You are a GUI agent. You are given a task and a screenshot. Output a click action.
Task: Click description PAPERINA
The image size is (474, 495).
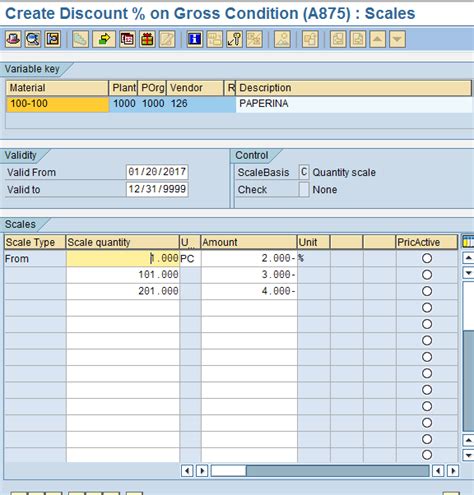(354, 104)
